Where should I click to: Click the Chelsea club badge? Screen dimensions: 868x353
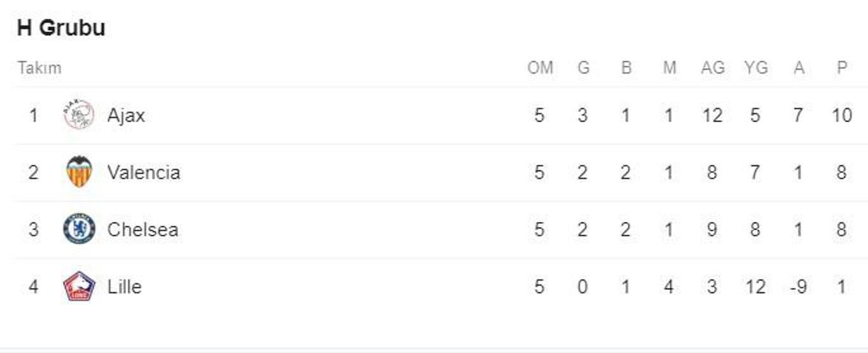79,229
